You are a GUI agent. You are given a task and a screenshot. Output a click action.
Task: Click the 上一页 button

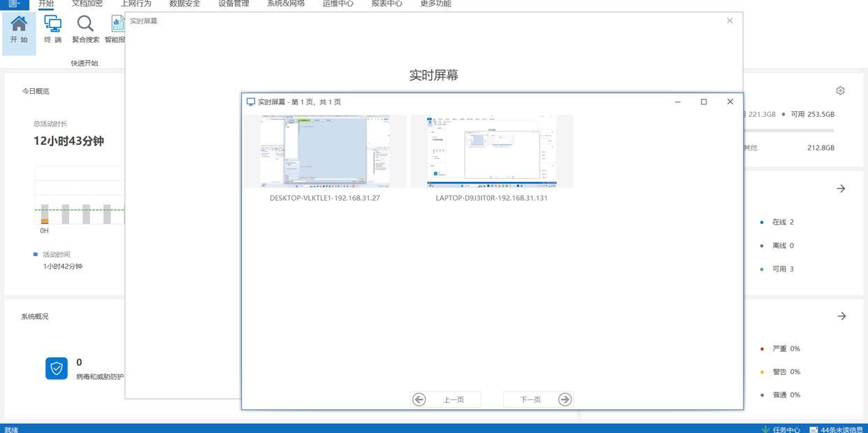[446, 399]
